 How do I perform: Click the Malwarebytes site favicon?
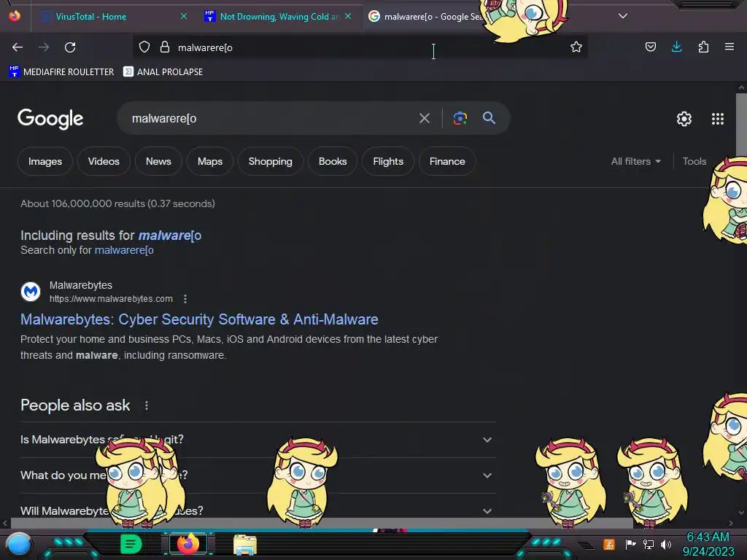click(x=31, y=292)
